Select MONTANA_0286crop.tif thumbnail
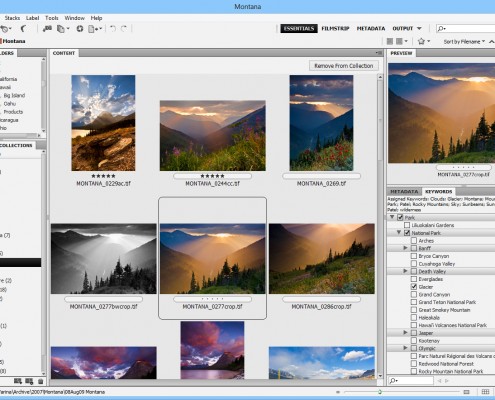Viewport: 495px width, 400px height. tap(322, 259)
